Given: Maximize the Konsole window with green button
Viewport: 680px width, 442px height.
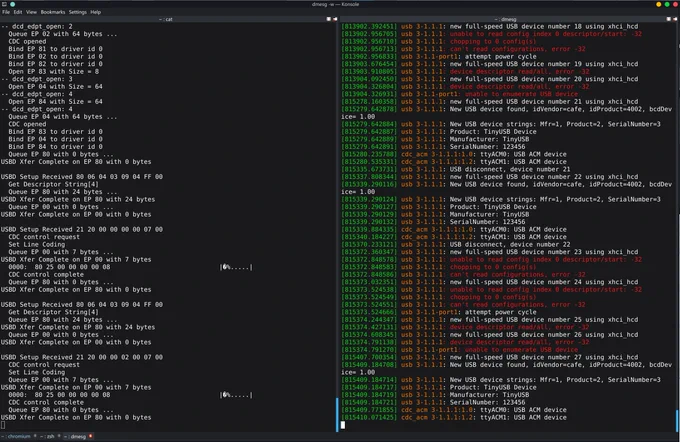Looking at the screenshot, I should click(x=667, y=4).
